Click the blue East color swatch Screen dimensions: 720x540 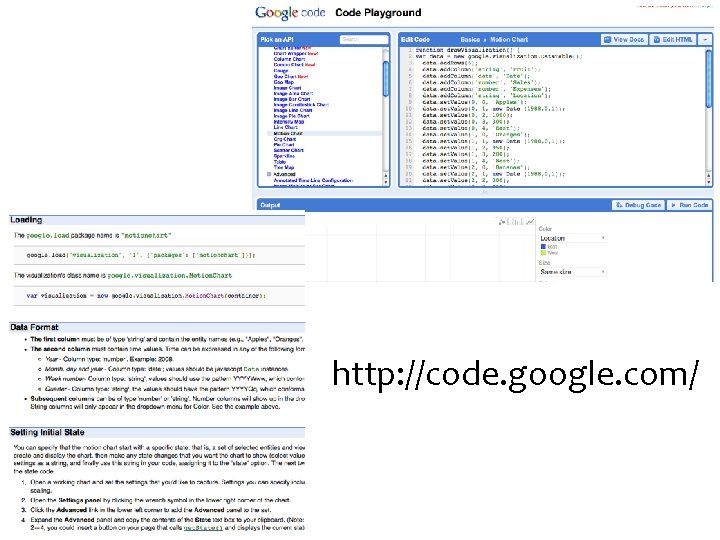click(x=543, y=247)
